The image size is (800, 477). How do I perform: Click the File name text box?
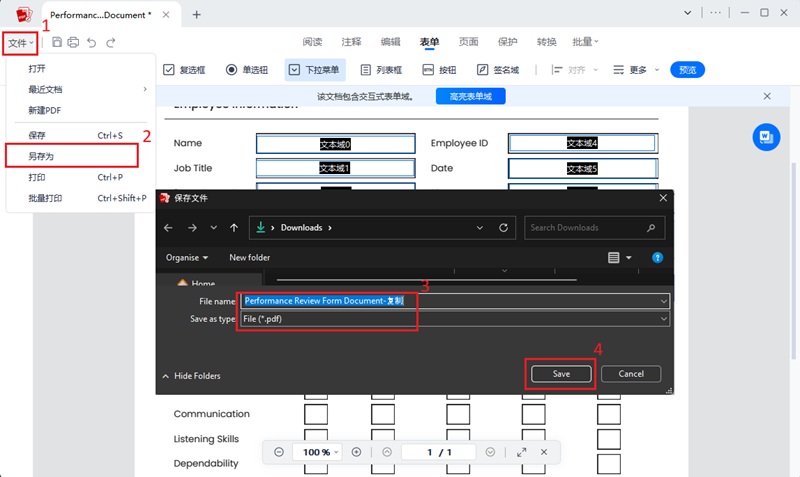[x=454, y=301]
